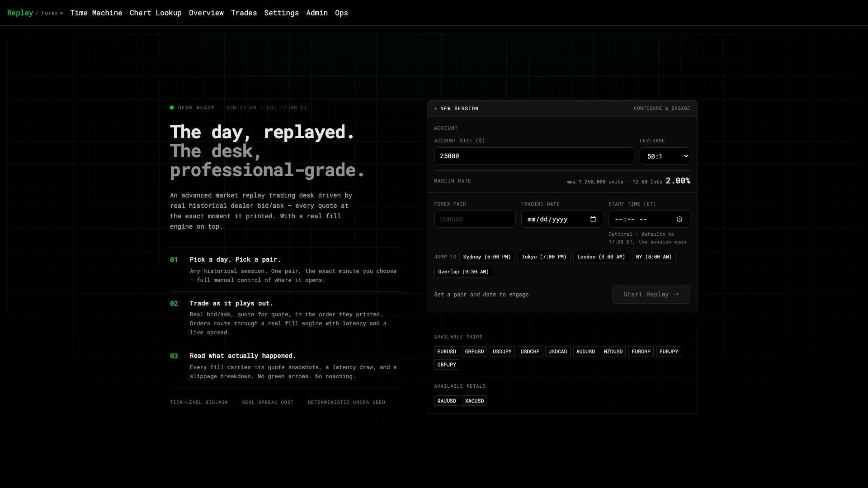868x488 pixels.
Task: Select the AUDUSD pair chip
Action: (585, 352)
